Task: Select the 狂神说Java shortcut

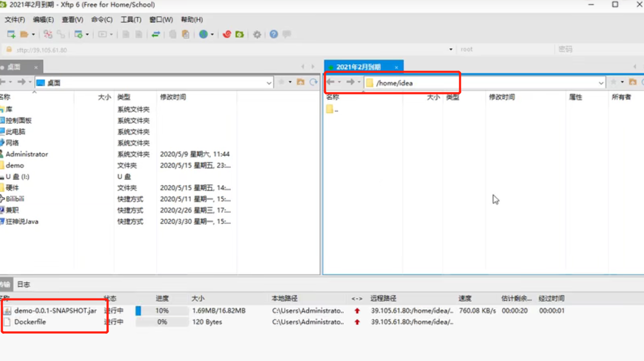Action: click(x=22, y=222)
